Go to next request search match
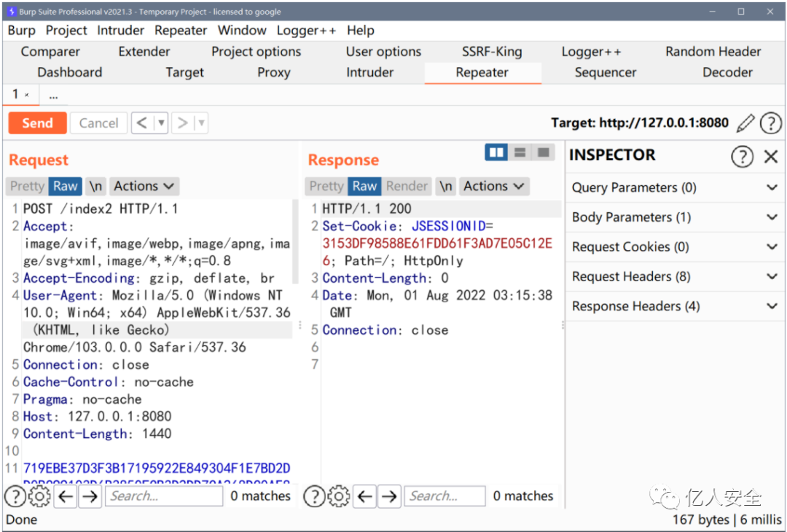This screenshot has height=532, width=787. [x=90, y=496]
